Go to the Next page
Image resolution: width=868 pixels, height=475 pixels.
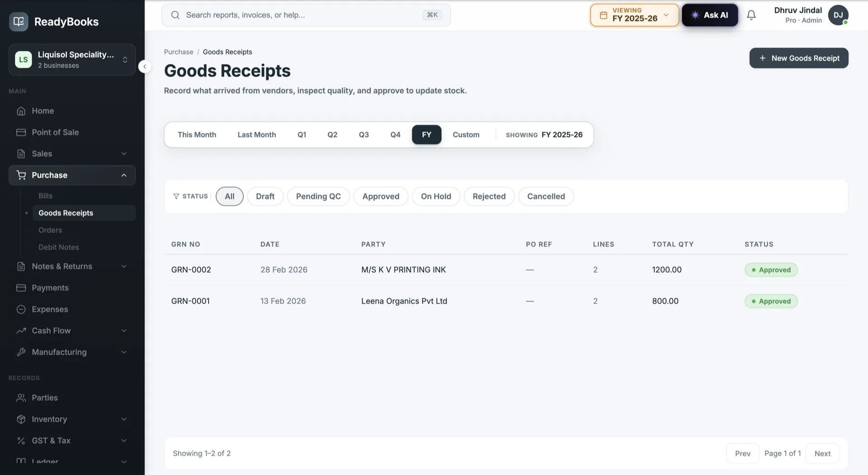[x=822, y=453]
